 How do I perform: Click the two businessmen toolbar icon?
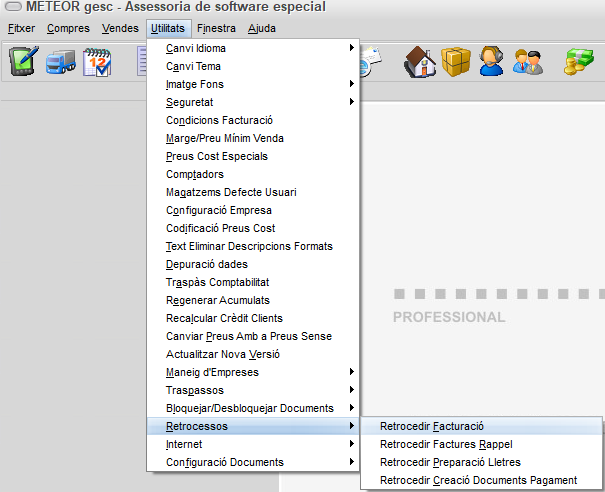528,62
